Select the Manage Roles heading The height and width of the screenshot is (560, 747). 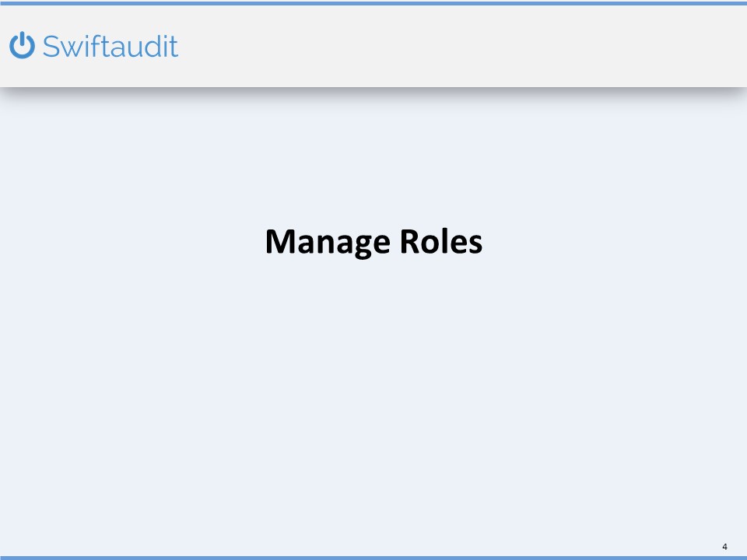pos(373,242)
